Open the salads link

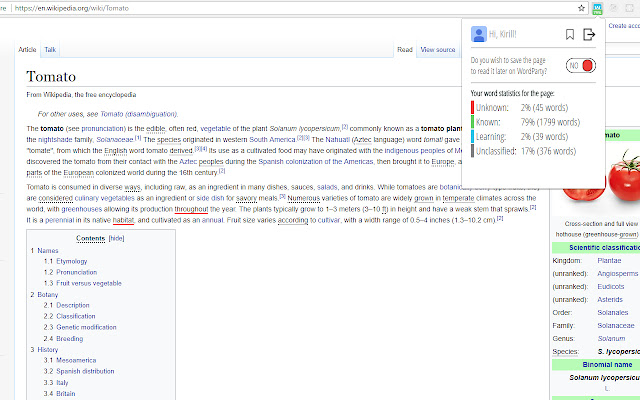327,187
